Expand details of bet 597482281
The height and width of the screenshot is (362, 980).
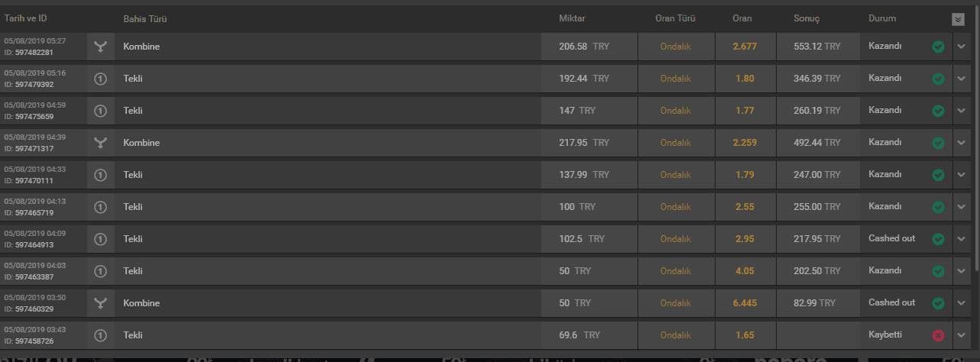point(962,47)
